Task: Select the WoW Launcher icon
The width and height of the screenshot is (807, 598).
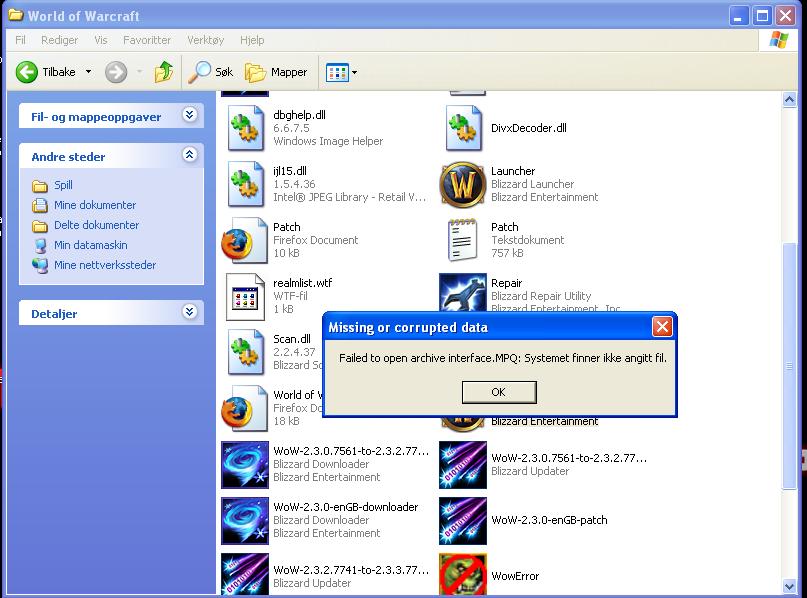Action: [463, 184]
